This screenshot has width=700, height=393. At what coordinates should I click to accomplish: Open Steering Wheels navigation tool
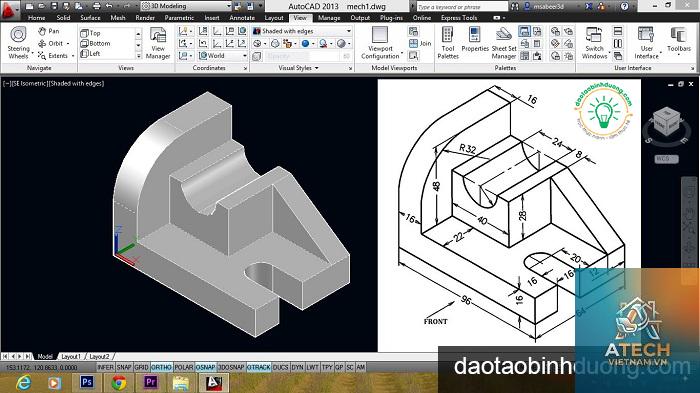pyautogui.click(x=18, y=42)
